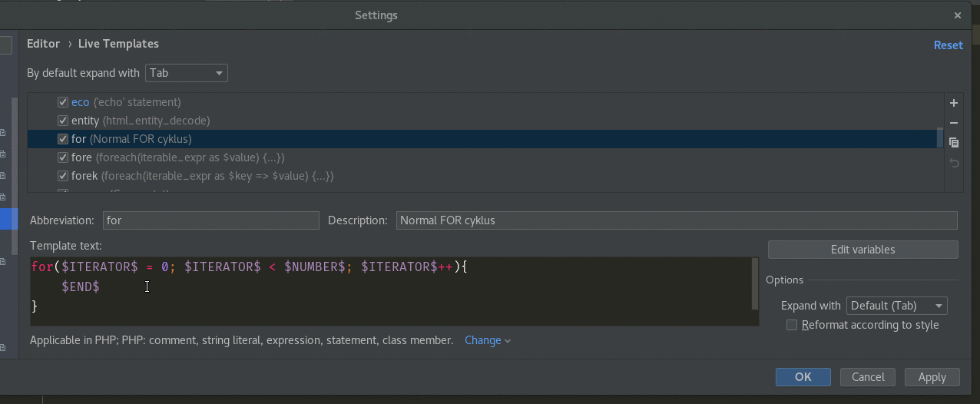Click into the Abbreviation input field
This screenshot has width=980, height=404.
(211, 220)
